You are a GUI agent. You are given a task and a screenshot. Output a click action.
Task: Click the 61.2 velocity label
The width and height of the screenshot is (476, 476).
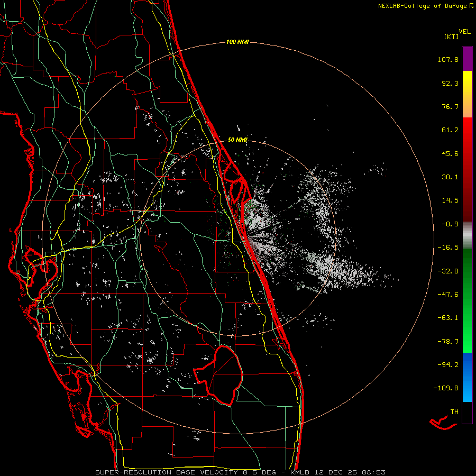coord(450,130)
